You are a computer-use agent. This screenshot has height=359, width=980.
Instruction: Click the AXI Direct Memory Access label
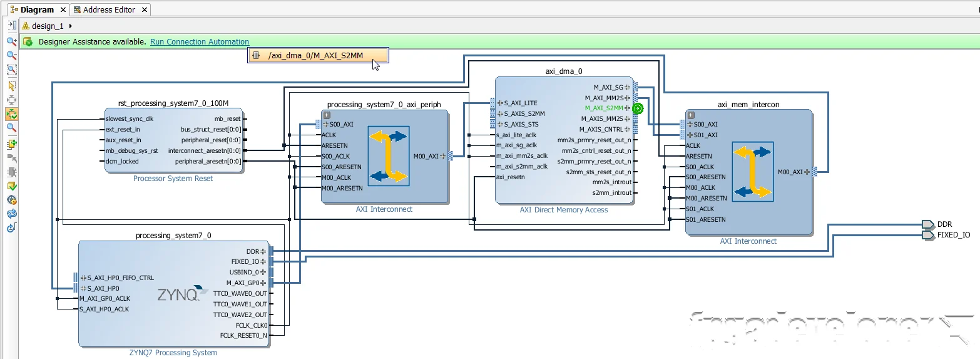click(564, 210)
